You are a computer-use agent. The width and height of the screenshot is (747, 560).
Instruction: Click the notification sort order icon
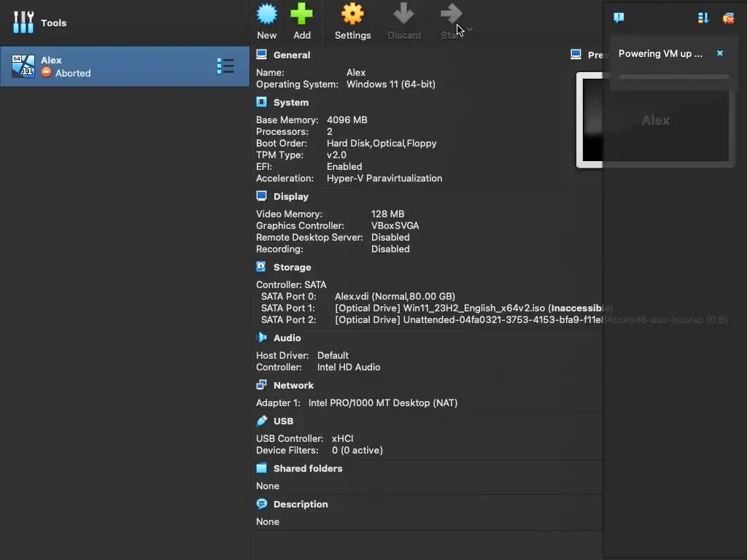tap(703, 18)
